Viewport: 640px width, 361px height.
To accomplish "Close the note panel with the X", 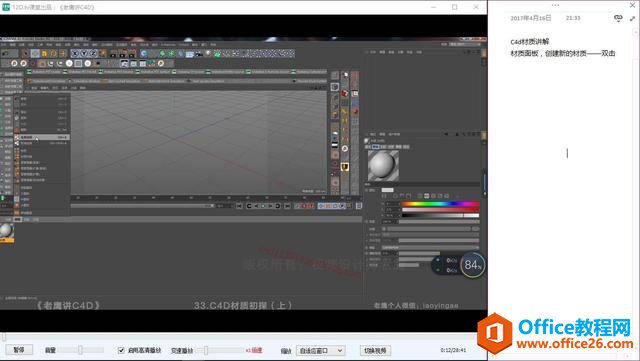I will 632,5.
